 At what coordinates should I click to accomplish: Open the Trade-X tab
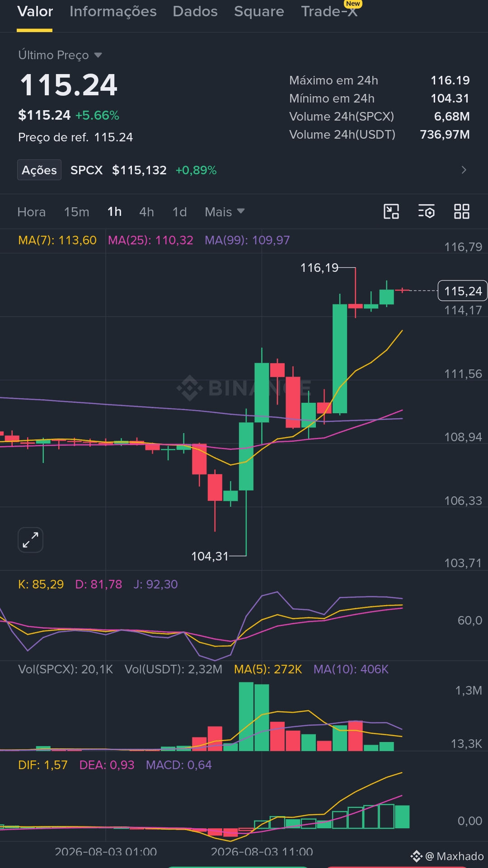coord(329,11)
